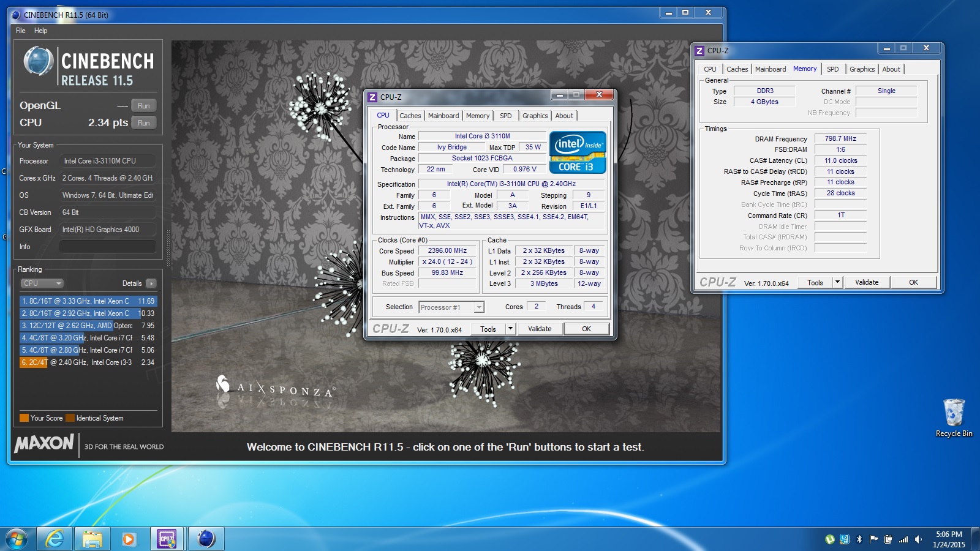Open Graphics tab in Memory CPU-Z window
Screen dimensions: 980x551
[x=862, y=69]
